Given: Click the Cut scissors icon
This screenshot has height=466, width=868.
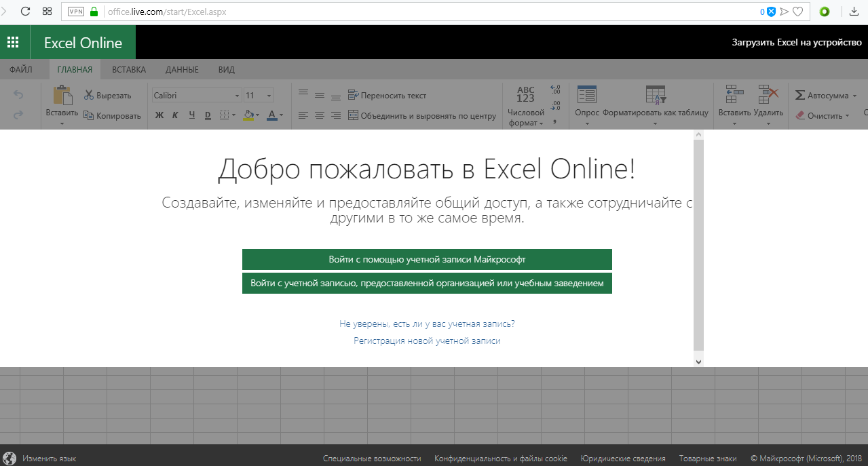Looking at the screenshot, I should (x=89, y=95).
